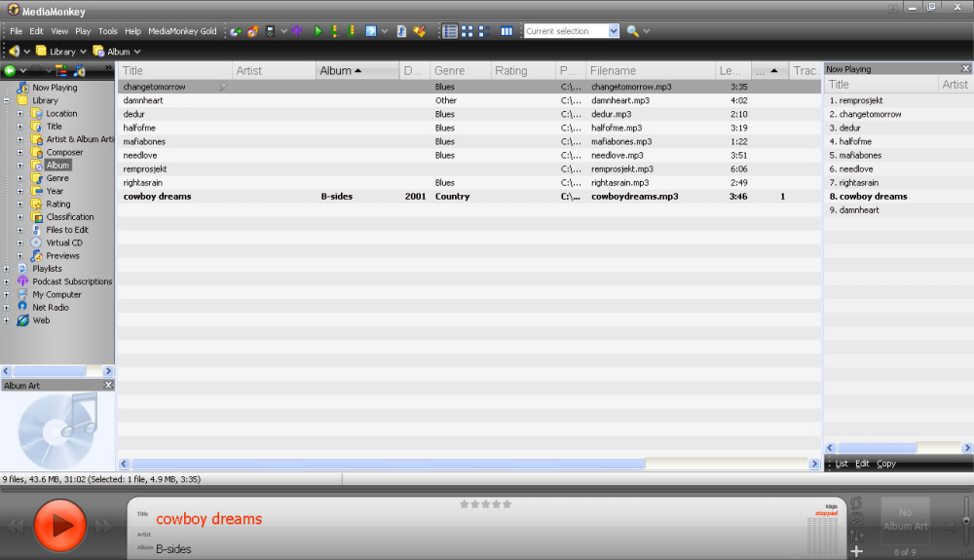Select Now Playing node in tree
The height and width of the screenshot is (560, 974).
[x=55, y=88]
